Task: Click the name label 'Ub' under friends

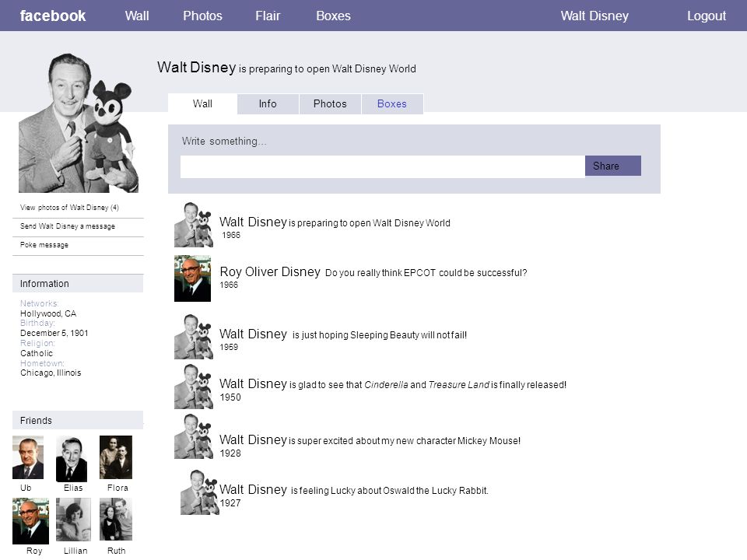Action: (26, 488)
